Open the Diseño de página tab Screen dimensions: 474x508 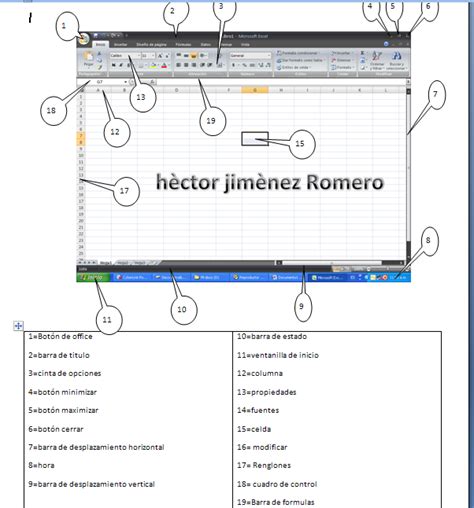[x=151, y=44]
